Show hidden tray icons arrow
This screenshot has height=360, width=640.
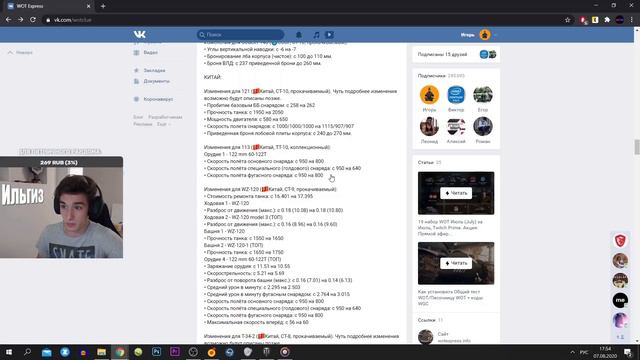tap(572, 352)
